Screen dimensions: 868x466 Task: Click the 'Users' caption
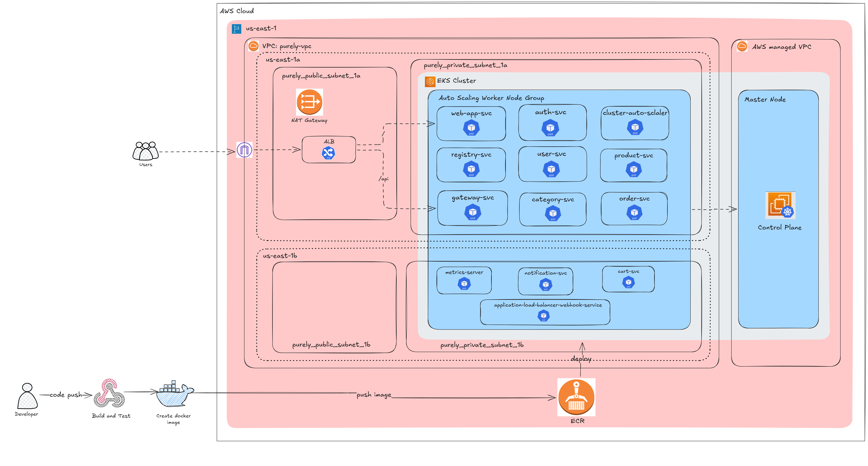coord(146,165)
